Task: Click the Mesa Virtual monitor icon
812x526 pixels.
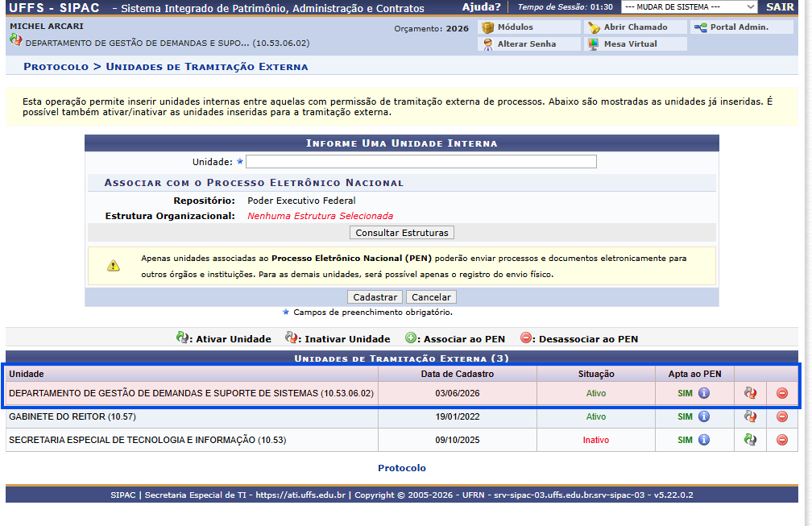Action: (594, 44)
